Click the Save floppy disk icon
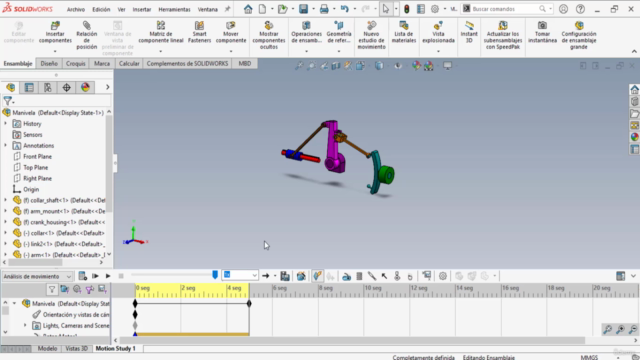640x360 pixels. click(303, 9)
